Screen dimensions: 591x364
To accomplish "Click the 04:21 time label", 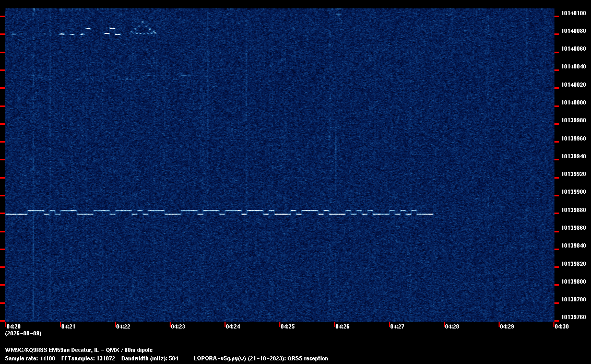I will 68,326.
